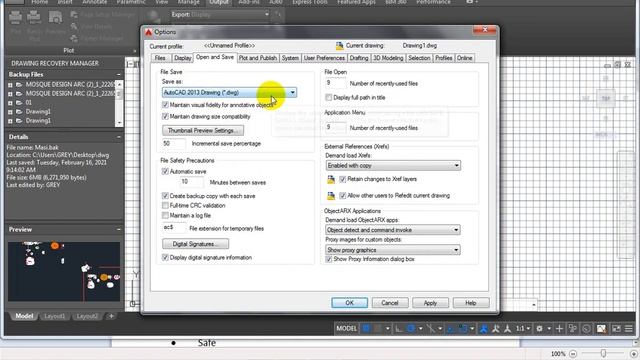Switch to the User Preferences tab
The height and width of the screenshot is (360, 640).
click(x=324, y=58)
